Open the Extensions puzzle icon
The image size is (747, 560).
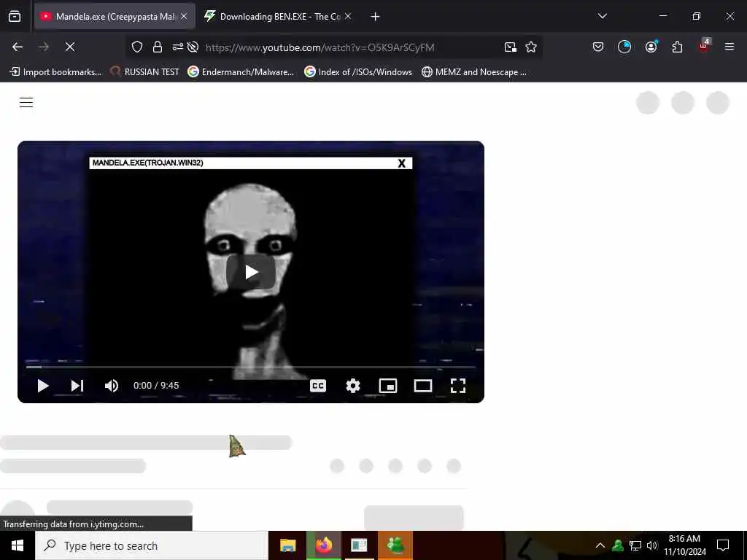coord(677,47)
